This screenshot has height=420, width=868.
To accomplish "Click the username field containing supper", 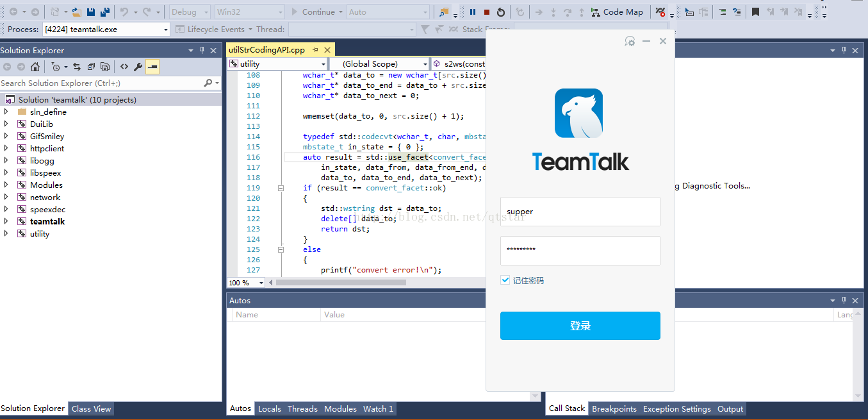I will (x=580, y=212).
